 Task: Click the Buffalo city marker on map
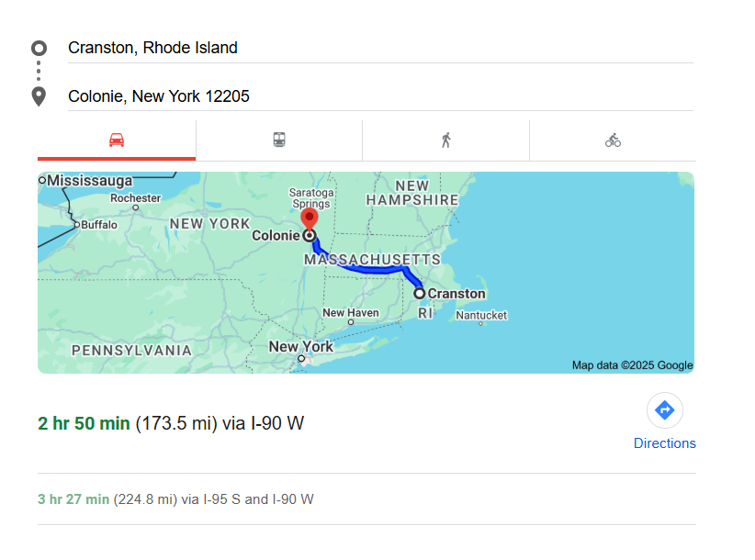77,224
